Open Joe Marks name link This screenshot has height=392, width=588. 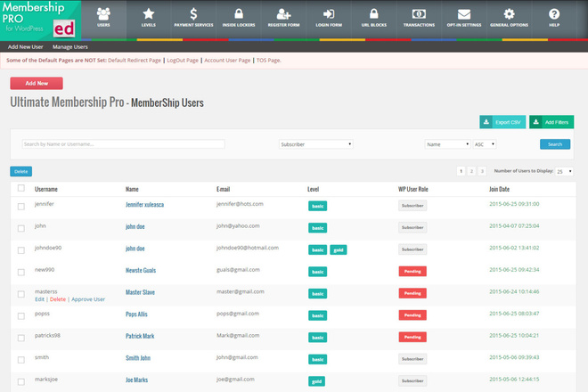pyautogui.click(x=136, y=380)
